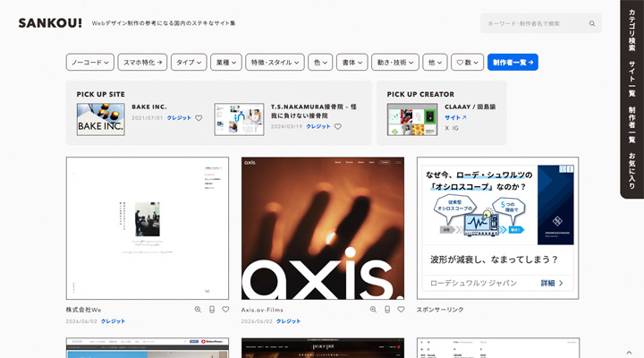Open the 色 color filter dropdown

coord(320,63)
